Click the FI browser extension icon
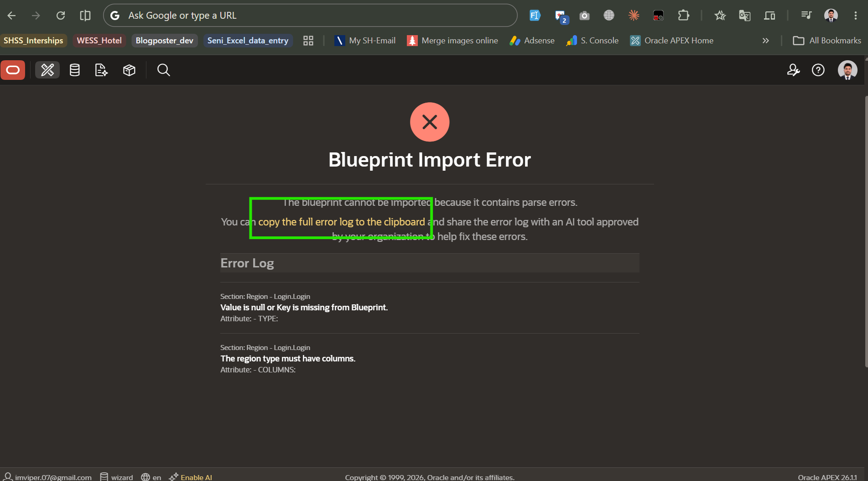 pos(535,16)
